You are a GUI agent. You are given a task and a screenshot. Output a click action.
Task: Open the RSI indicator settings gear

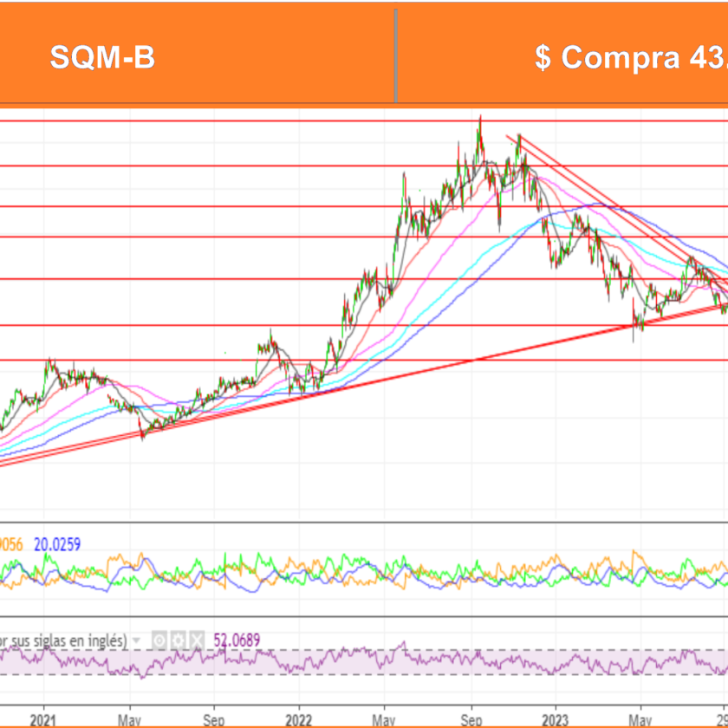179,640
